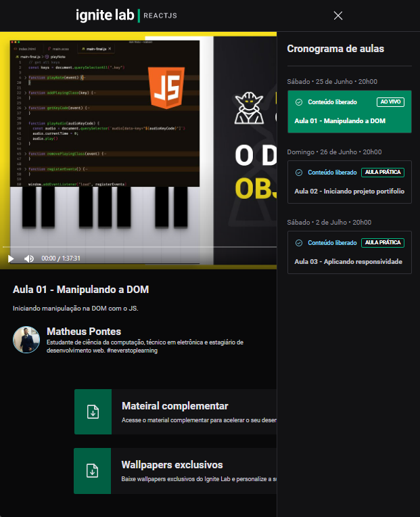
Task: Click the check circle icon in Aula 02 card
Action: coord(299,173)
